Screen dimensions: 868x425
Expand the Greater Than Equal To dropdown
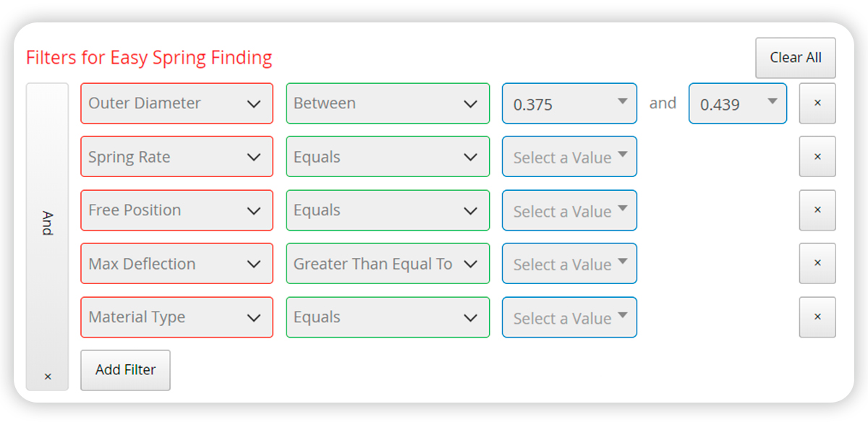(388, 264)
